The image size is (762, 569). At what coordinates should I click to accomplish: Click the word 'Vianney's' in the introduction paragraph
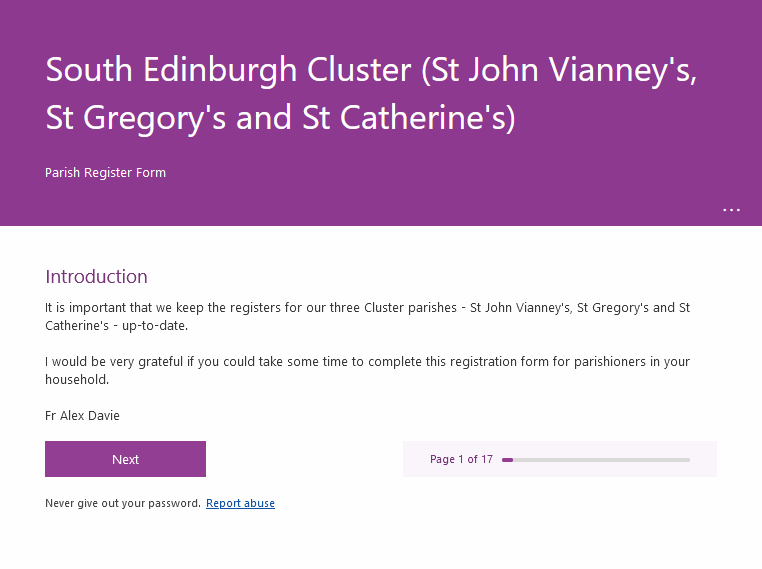(543, 308)
